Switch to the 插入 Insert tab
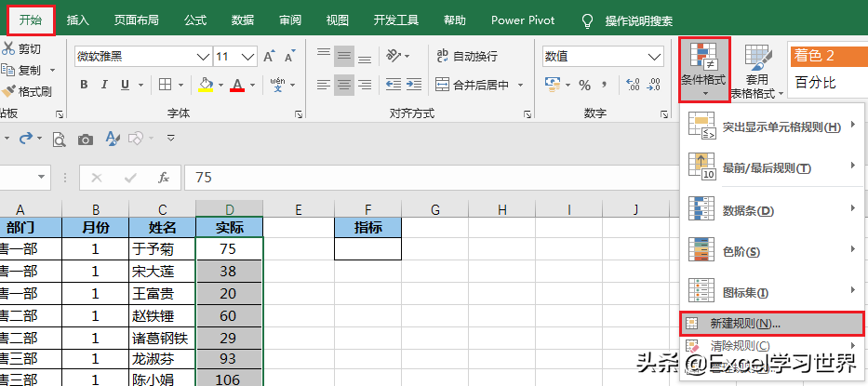The image size is (868, 386). coord(77,20)
